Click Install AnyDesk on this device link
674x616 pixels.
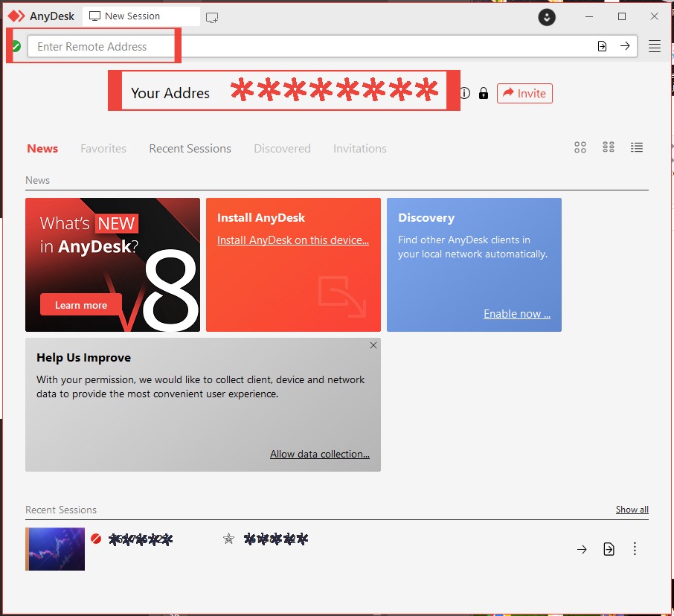[x=293, y=240]
